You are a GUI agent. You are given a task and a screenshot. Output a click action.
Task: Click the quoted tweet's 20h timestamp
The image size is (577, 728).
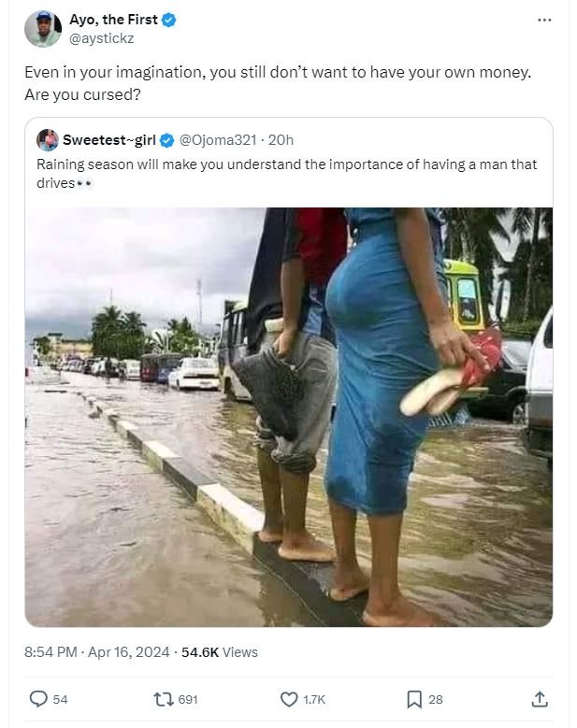[x=281, y=140]
